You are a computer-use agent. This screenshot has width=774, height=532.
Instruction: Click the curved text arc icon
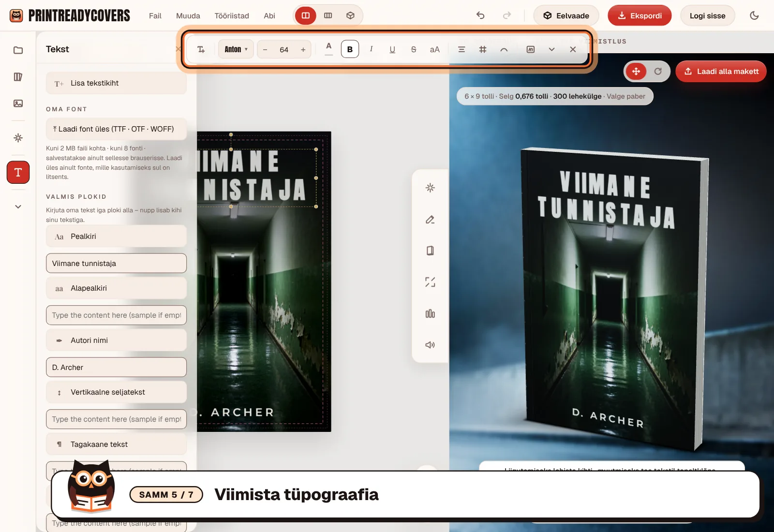[504, 49]
